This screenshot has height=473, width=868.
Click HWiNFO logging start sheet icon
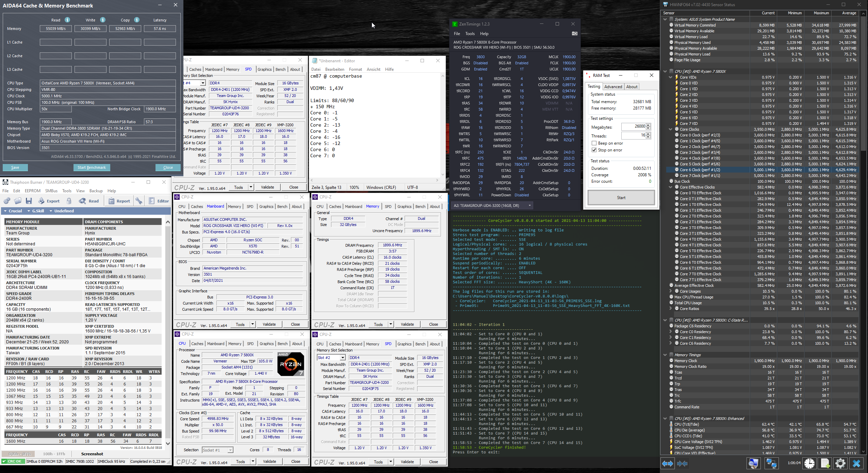[x=825, y=463]
